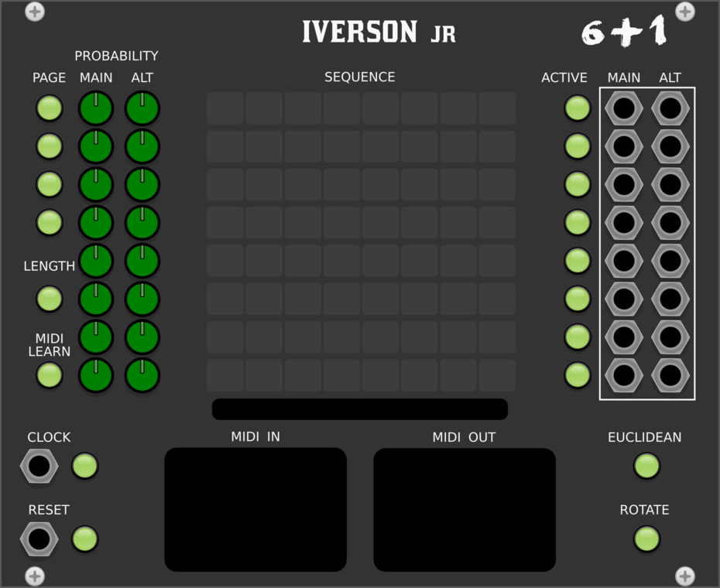The width and height of the screenshot is (720, 588).
Task: Click the track 7 MAIN output jack
Action: point(624,337)
